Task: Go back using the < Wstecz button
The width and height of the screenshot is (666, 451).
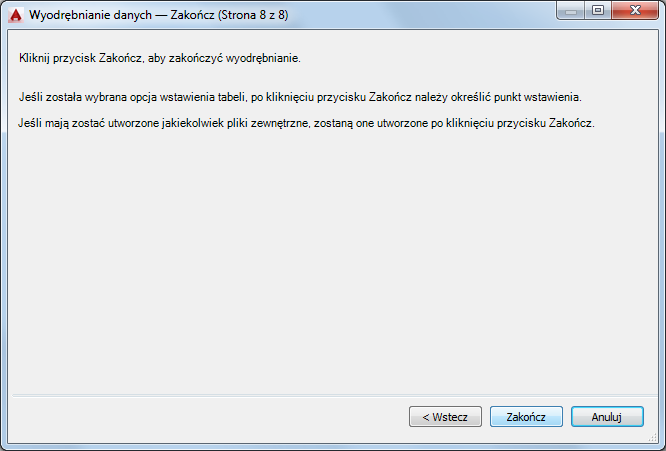Action: point(445,416)
